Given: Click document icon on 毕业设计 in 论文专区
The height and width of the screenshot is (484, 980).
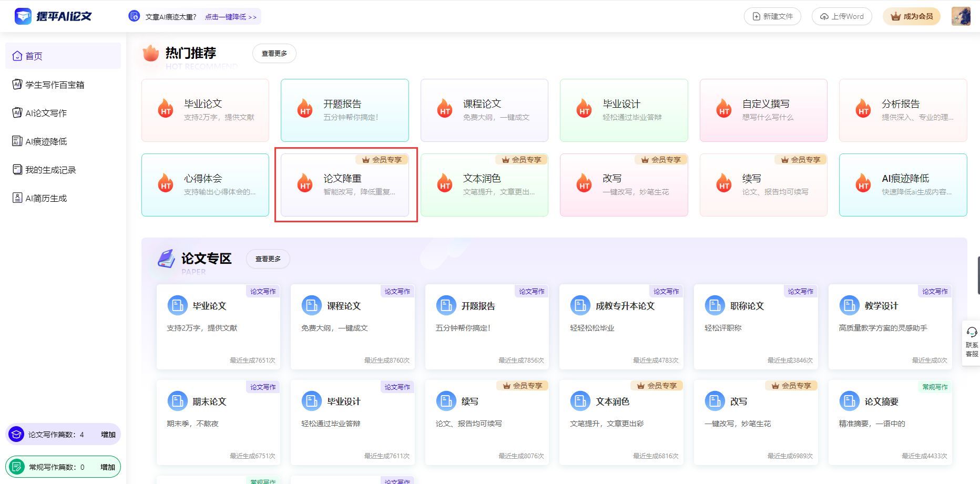Looking at the screenshot, I should tap(311, 401).
